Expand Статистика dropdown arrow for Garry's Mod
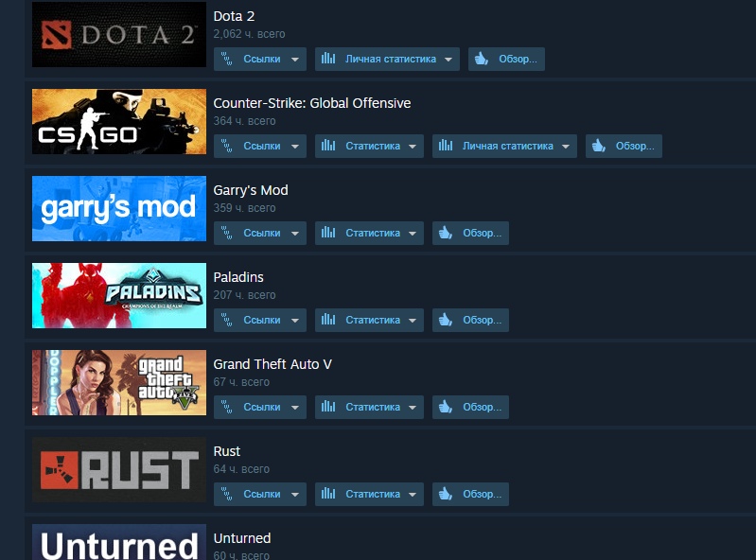 point(413,234)
